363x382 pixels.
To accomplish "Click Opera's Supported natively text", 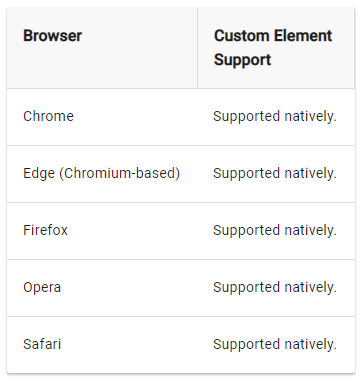I will pyautogui.click(x=275, y=288).
